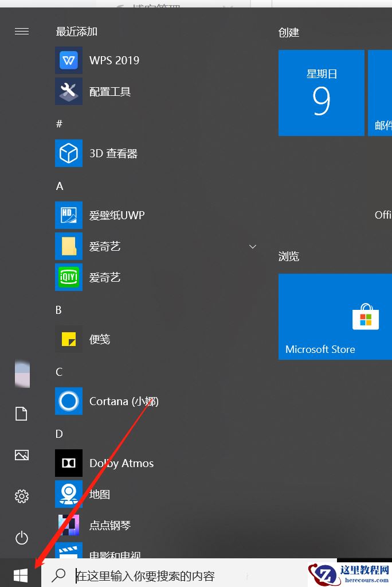Image resolution: width=392 pixels, height=587 pixels.
Task: Click the C letter index header
Action: click(x=59, y=372)
